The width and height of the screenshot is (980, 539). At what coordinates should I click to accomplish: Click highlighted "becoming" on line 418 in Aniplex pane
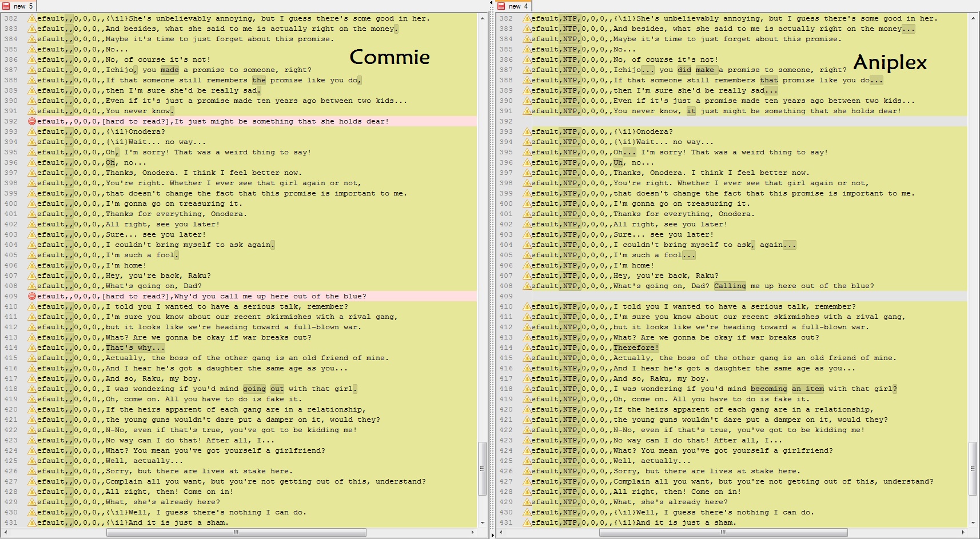769,389
